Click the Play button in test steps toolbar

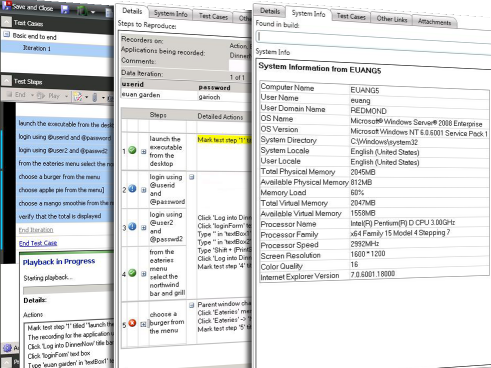pos(49,96)
